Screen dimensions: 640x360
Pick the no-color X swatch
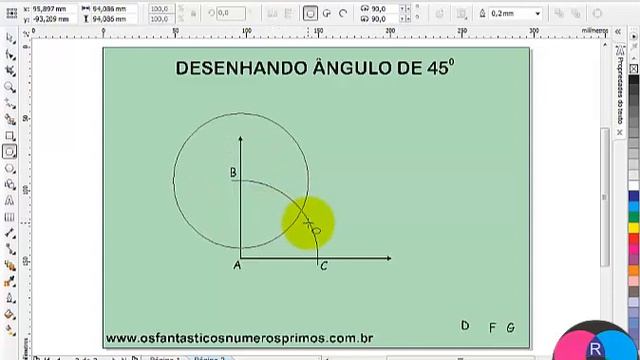point(634,69)
